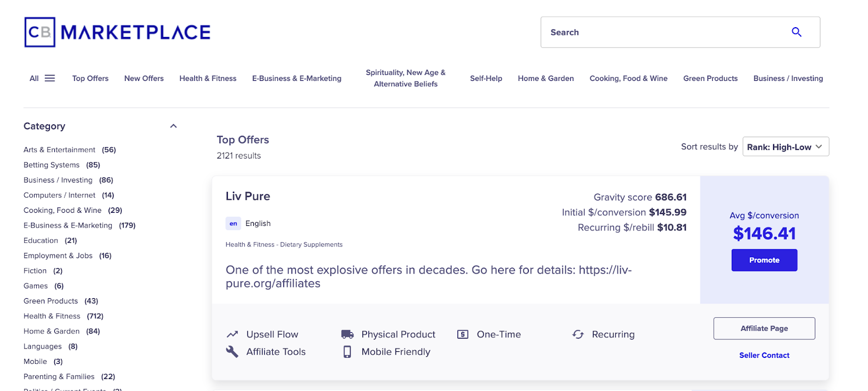Click the One-Time payment icon
The width and height of the screenshot is (868, 391).
463,335
